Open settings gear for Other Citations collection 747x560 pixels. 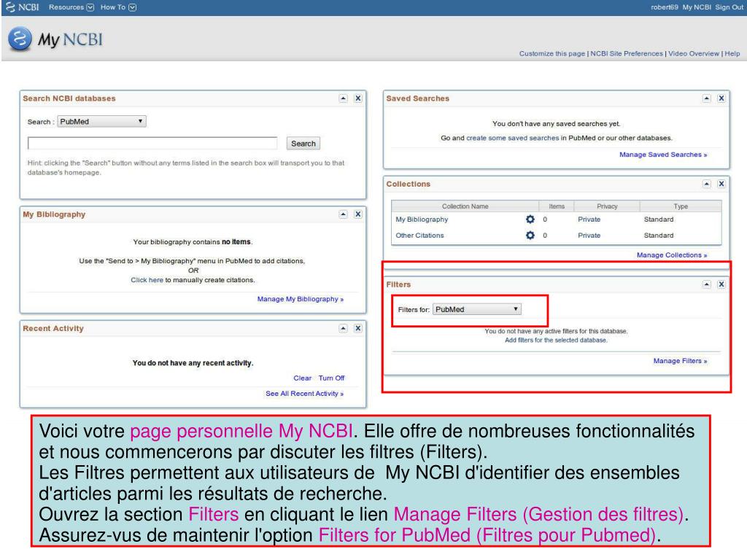click(x=530, y=236)
